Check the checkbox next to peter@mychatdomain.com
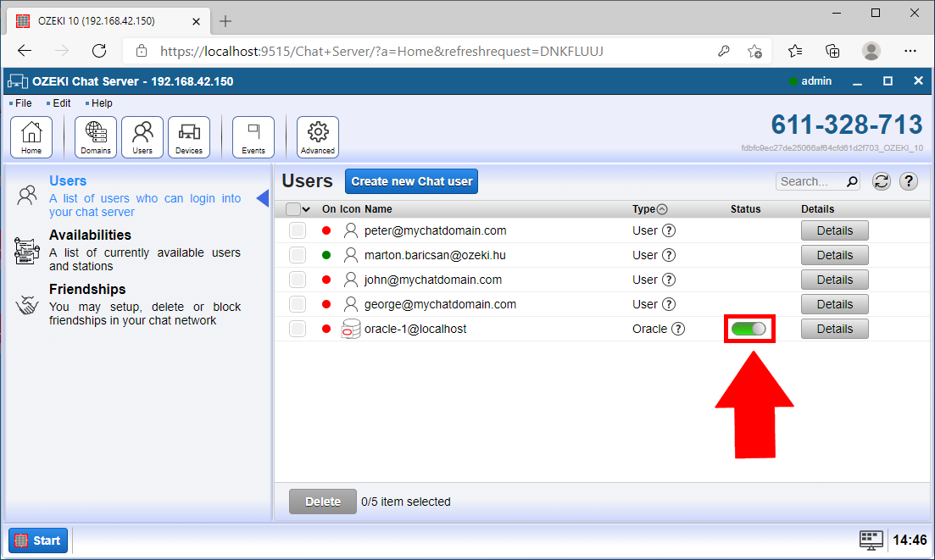 pyautogui.click(x=298, y=230)
